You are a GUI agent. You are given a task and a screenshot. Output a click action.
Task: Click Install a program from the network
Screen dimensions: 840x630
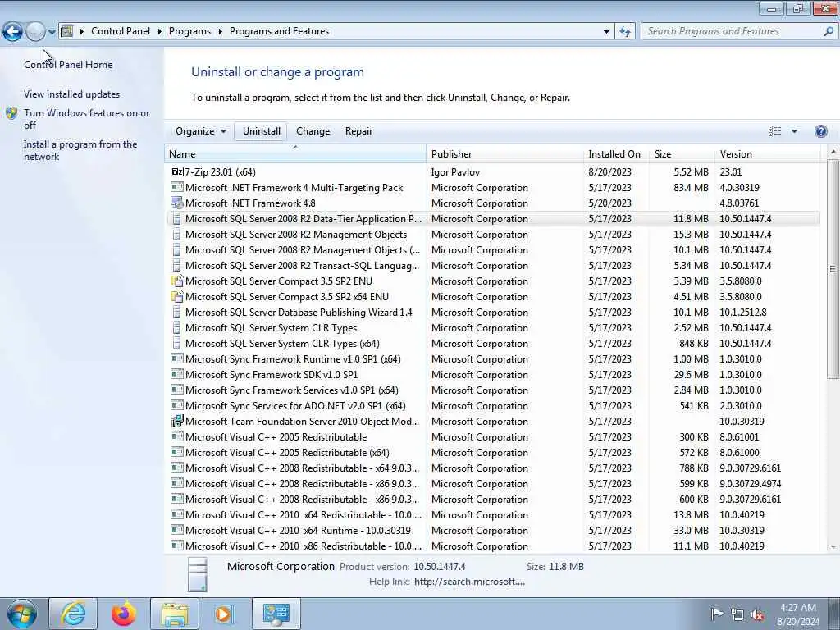80,150
